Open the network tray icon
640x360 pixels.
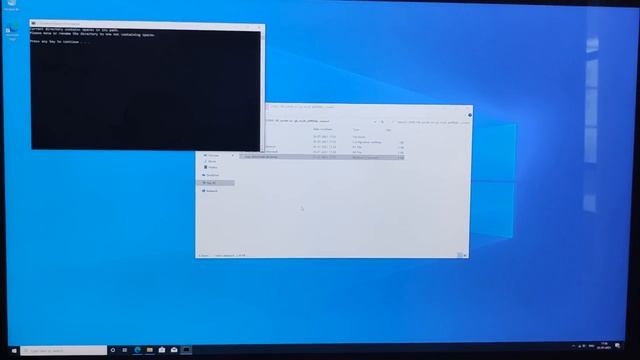579,346
